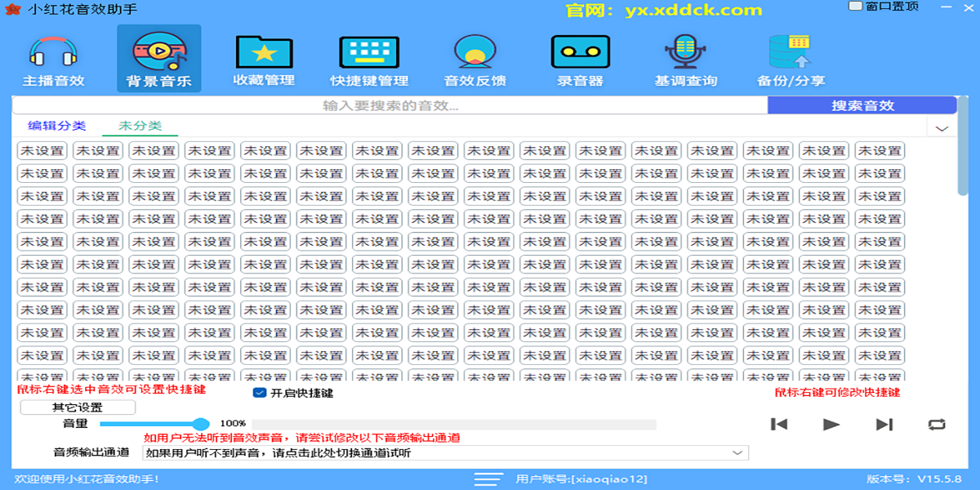The height and width of the screenshot is (490, 980).
Task: Click the three-line menu icon in status bar
Action: click(x=489, y=479)
